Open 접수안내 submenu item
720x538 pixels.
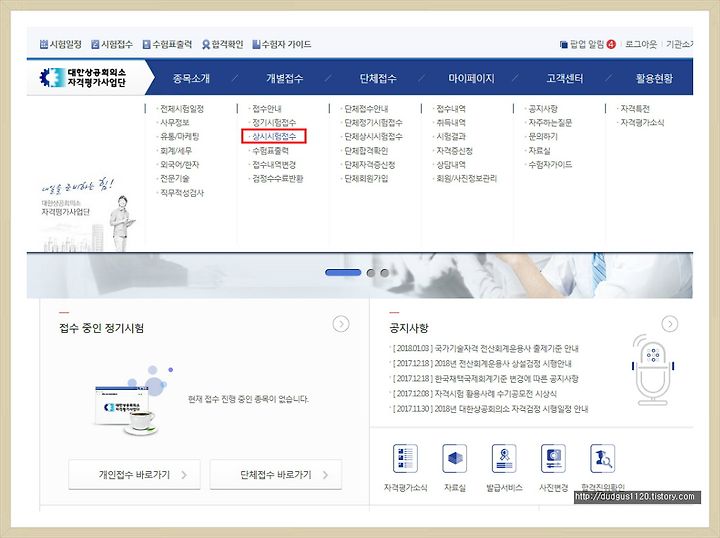267,109
